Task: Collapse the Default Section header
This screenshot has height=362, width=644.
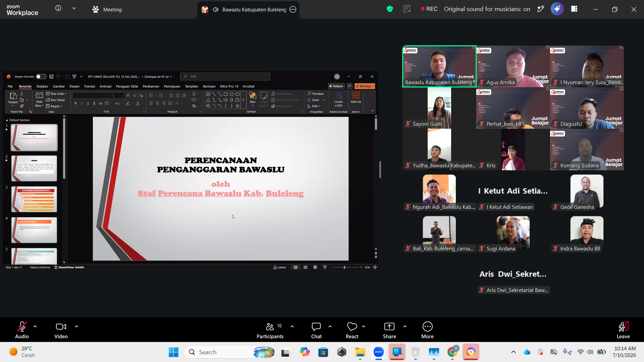Action: 7,120
